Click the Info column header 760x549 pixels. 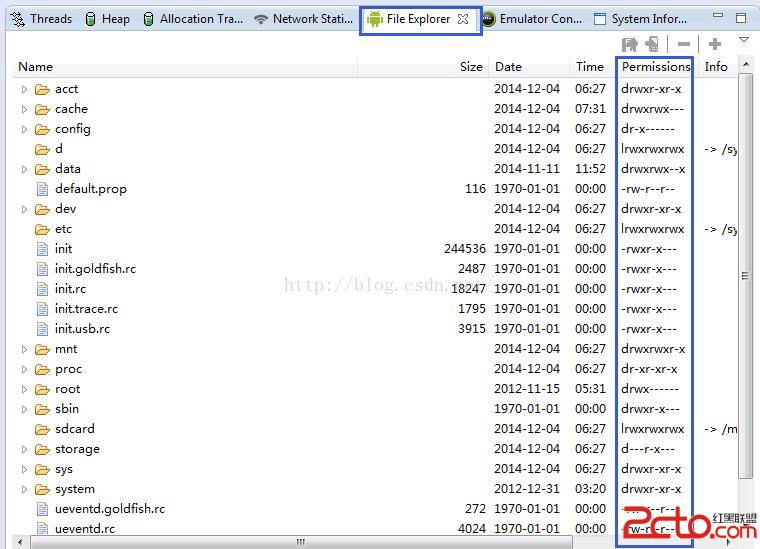coord(716,67)
